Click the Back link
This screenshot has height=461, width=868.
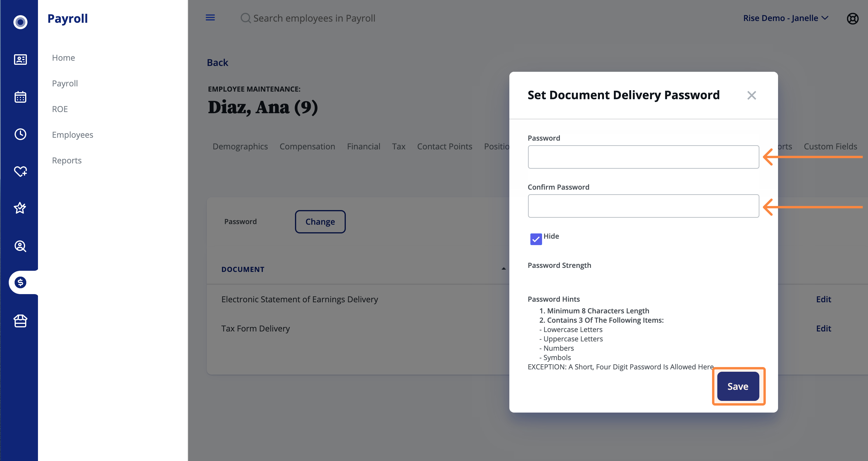point(217,63)
